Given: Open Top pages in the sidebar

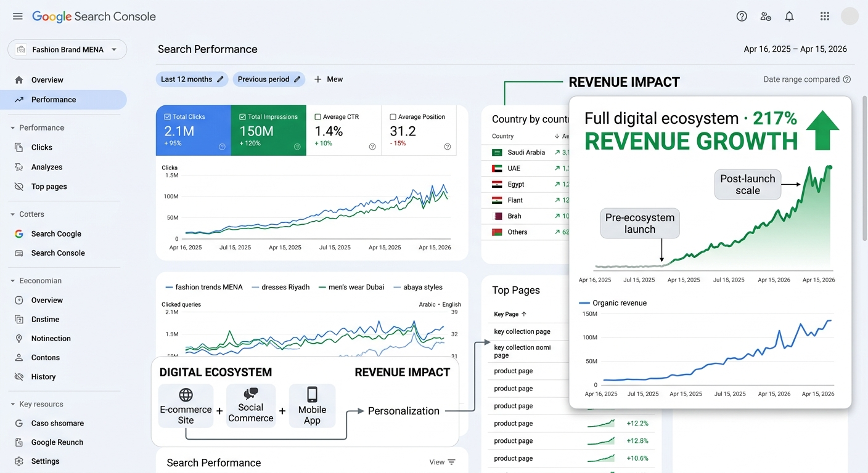Looking at the screenshot, I should 49,187.
